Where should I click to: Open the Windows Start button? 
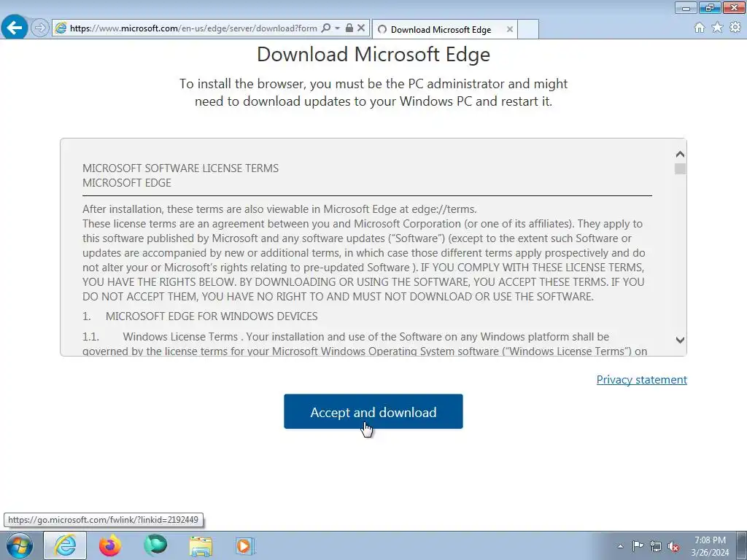(20, 545)
